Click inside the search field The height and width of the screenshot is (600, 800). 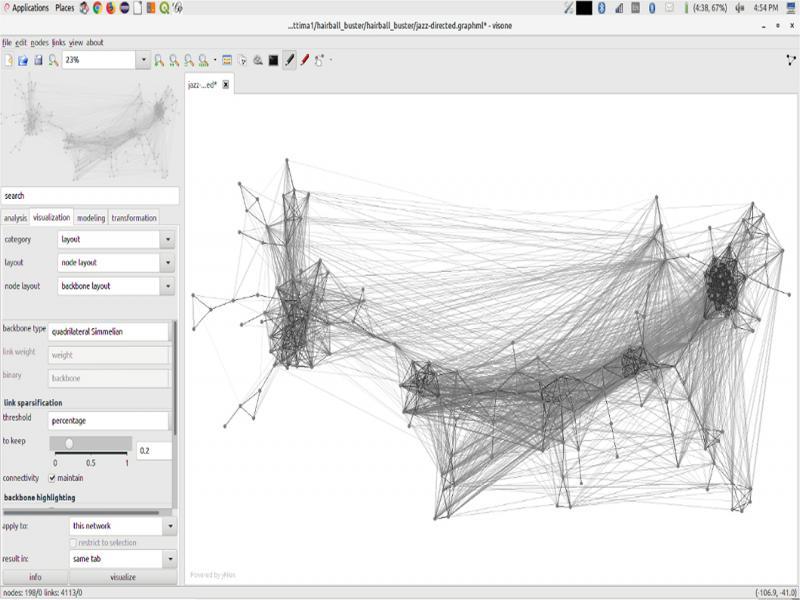tap(90, 197)
